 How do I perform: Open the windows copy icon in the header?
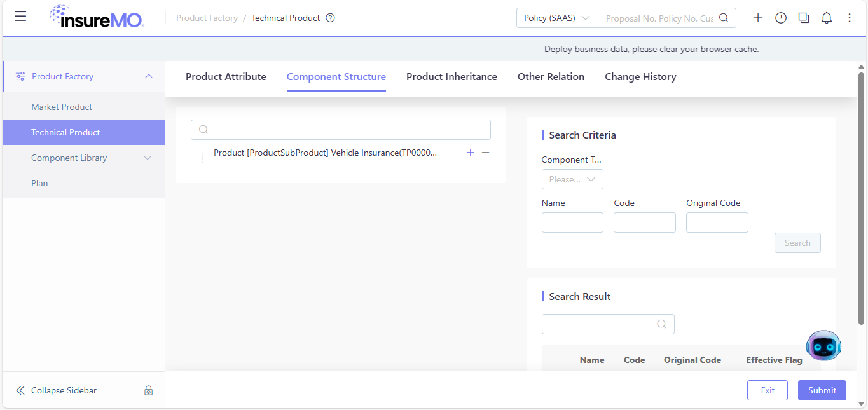[x=804, y=18]
